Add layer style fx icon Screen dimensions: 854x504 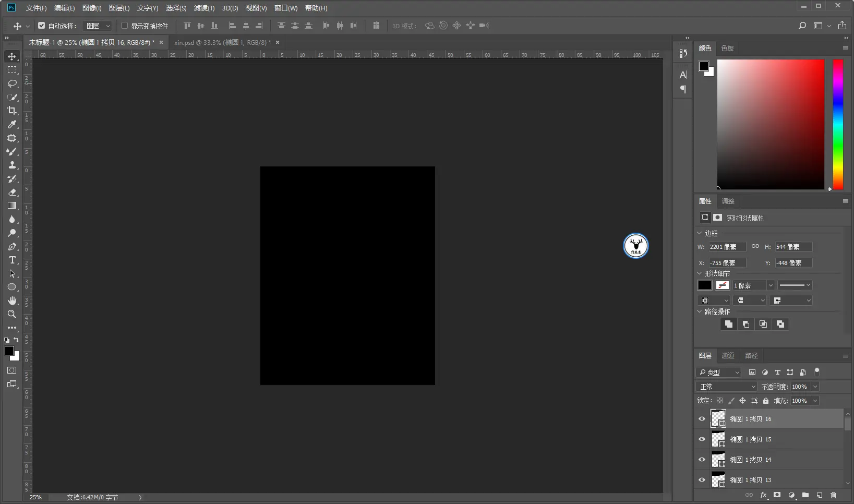click(x=763, y=495)
